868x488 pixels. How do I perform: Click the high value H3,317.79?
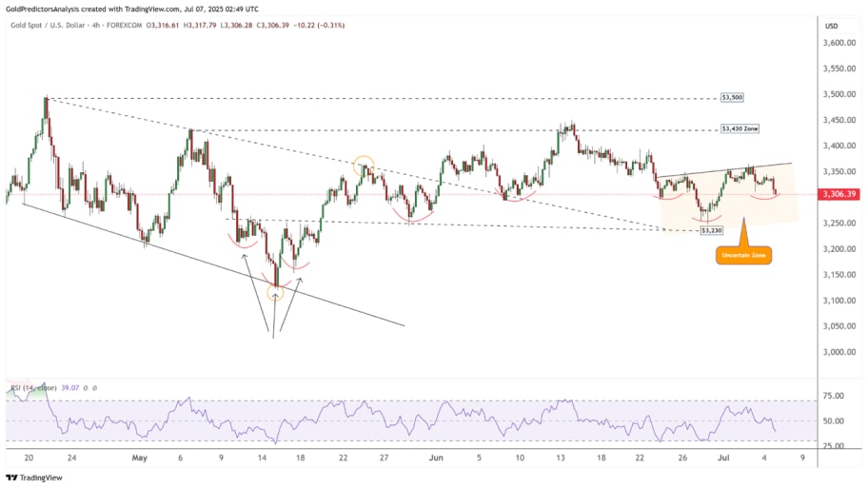click(x=200, y=26)
